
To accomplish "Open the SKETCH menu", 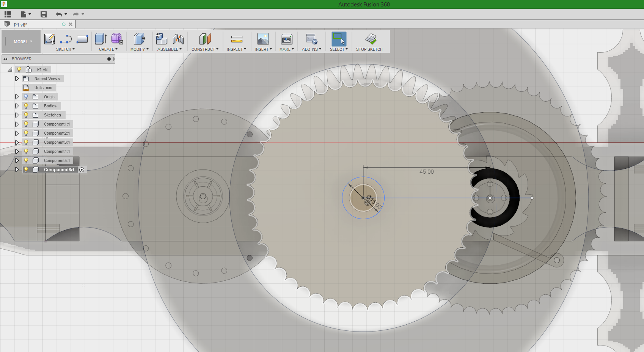I will [65, 49].
